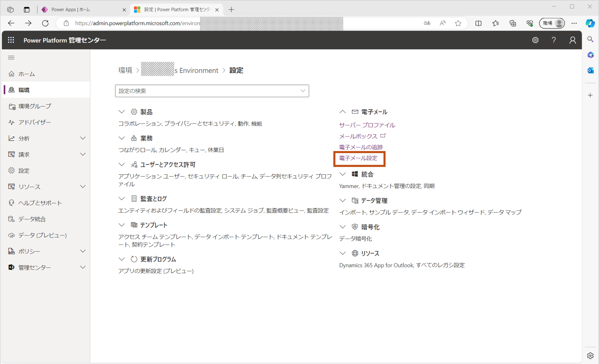599x364 pixels.
Task: Select 環境 in the left navigation
Action: click(x=46, y=90)
